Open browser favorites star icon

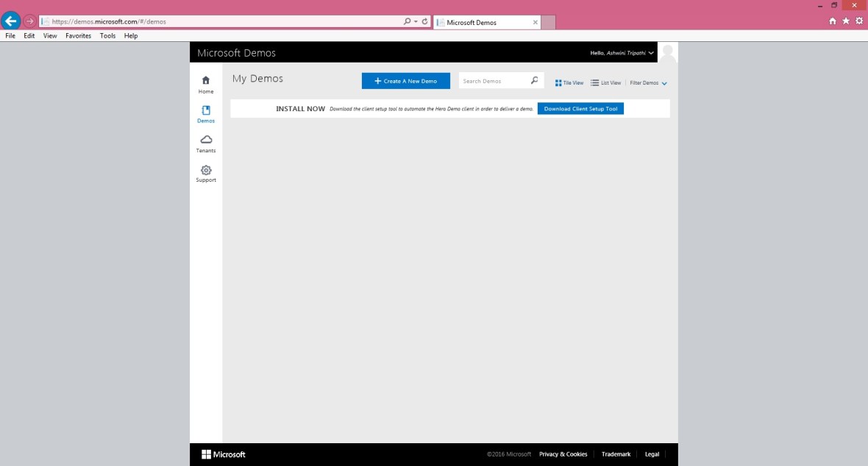click(846, 21)
